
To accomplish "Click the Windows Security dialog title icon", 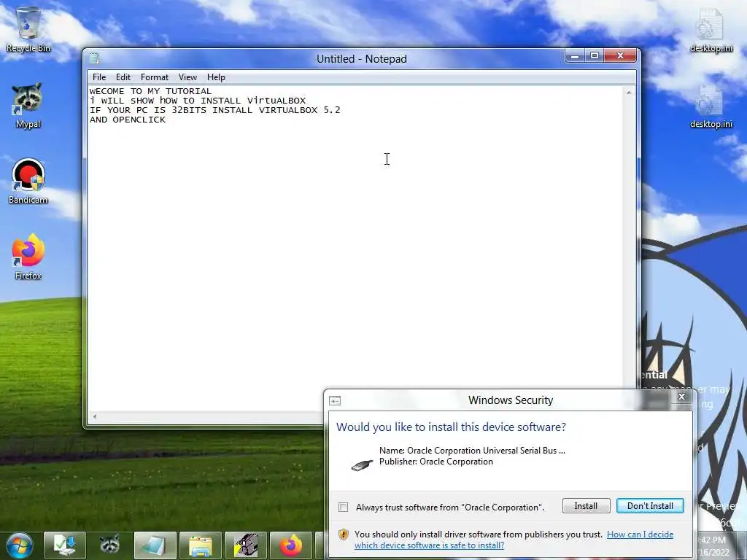I will click(x=335, y=401).
